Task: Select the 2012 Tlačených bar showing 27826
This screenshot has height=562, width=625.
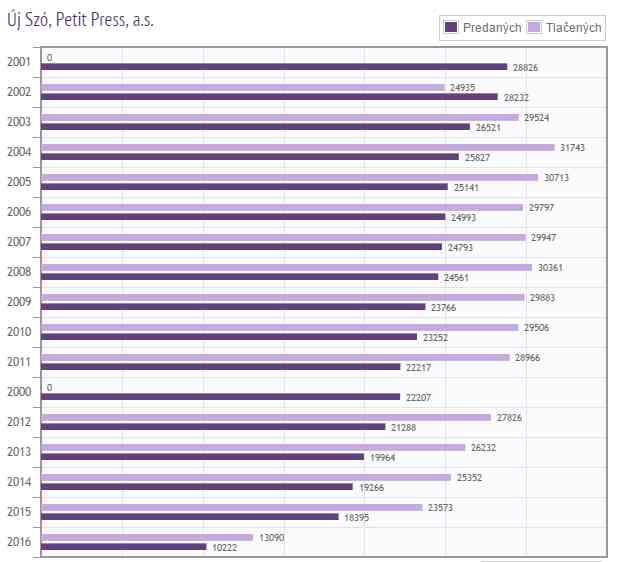Action: pyautogui.click(x=266, y=417)
